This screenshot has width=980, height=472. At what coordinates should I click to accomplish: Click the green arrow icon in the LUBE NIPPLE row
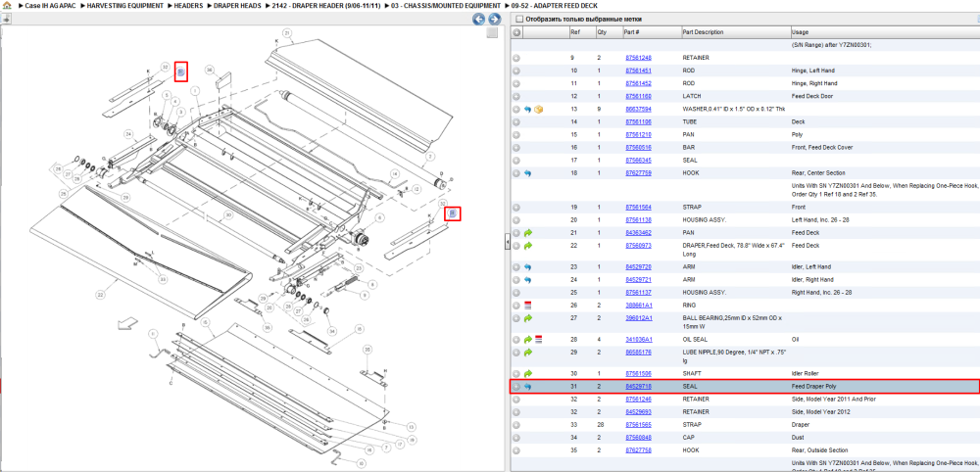528,353
